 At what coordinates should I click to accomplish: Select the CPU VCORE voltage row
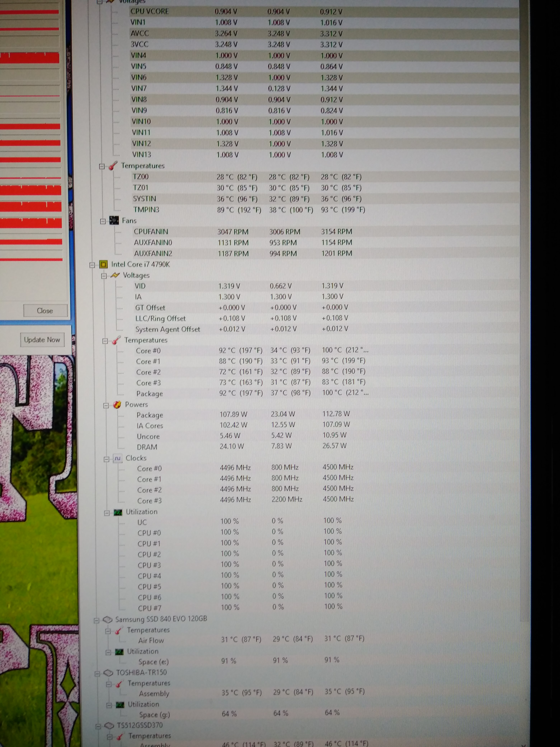coord(149,11)
